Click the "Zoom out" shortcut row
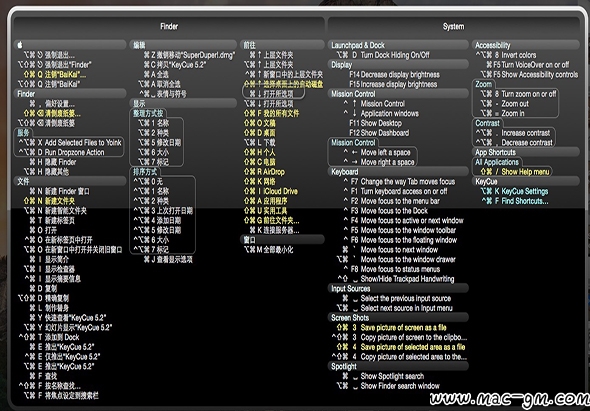The height and width of the screenshot is (411, 590). 505,104
